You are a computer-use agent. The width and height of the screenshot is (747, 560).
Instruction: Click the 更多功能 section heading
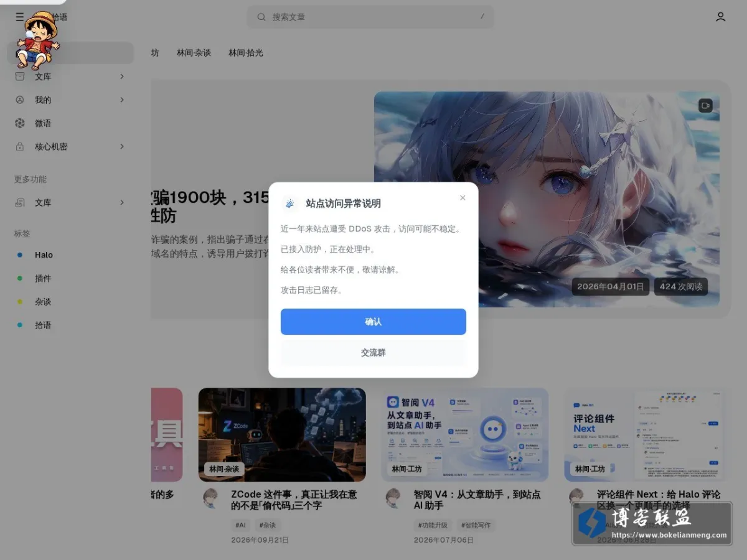click(31, 179)
